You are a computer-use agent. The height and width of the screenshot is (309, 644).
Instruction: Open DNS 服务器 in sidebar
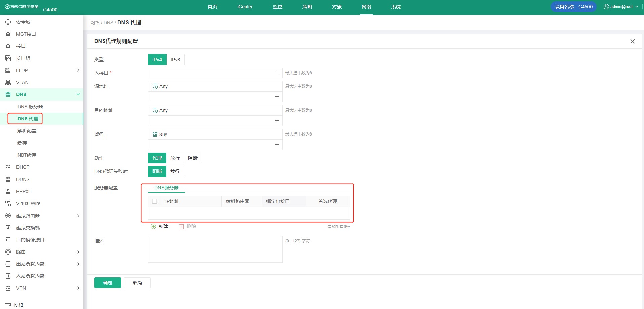pos(30,107)
